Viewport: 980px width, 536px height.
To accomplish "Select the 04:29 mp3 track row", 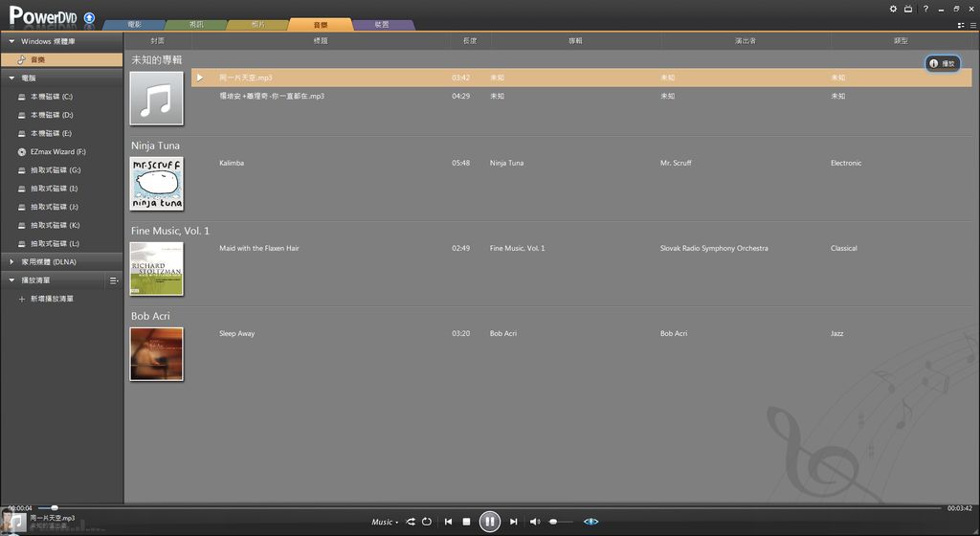I will (581, 97).
